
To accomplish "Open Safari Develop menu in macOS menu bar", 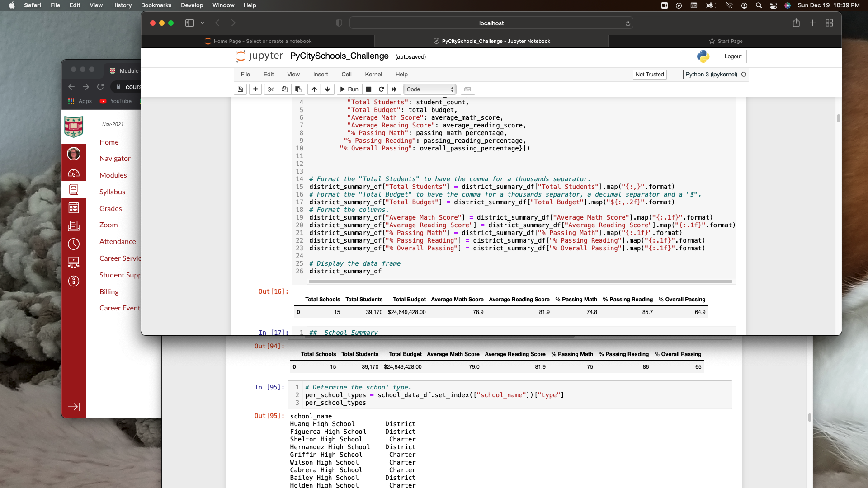I will click(x=192, y=5).
